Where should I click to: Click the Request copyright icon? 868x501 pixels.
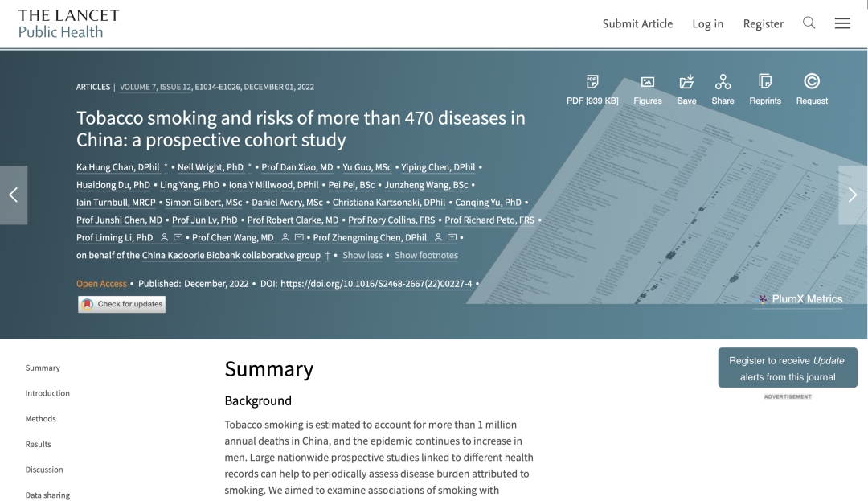[x=812, y=81]
